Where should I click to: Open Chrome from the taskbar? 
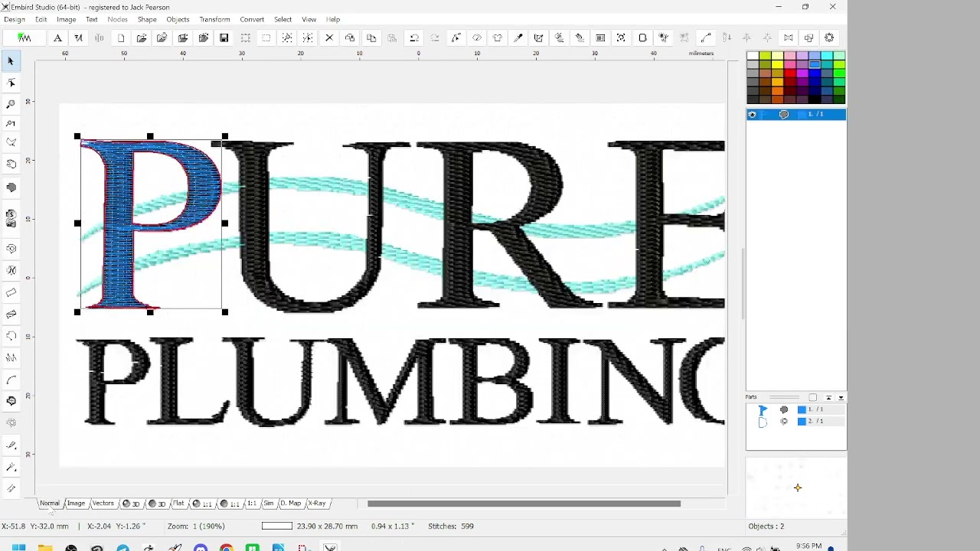227,547
